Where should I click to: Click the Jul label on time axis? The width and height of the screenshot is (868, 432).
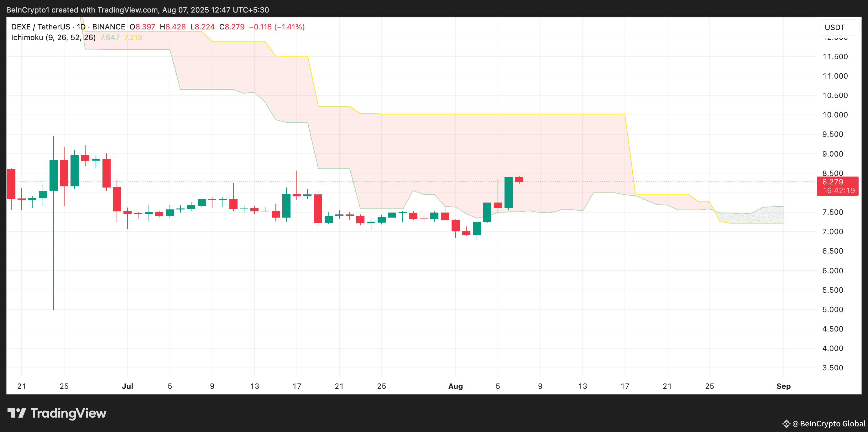[127, 386]
